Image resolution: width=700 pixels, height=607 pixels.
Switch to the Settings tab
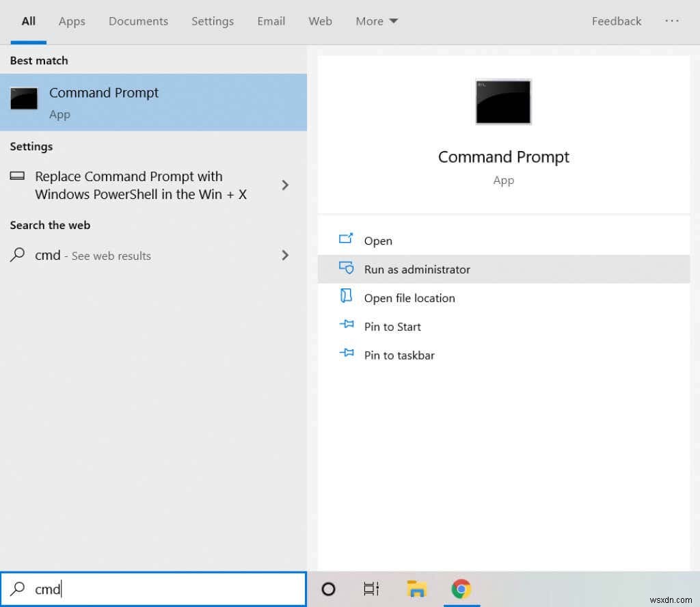point(213,21)
